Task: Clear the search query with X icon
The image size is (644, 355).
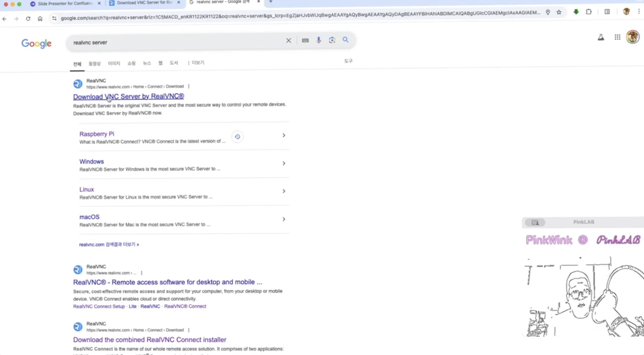Action: pos(288,41)
